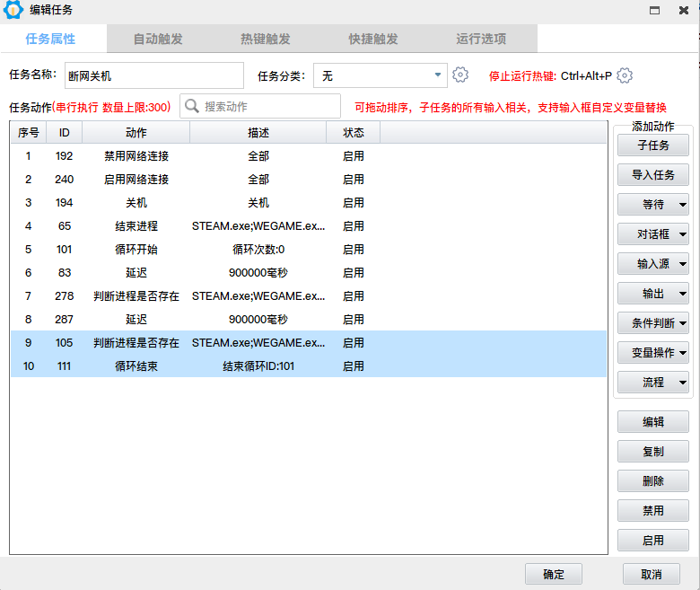Go to the 运行选项 tab
Viewport: 700px width, 590px height.
pyautogui.click(x=481, y=39)
